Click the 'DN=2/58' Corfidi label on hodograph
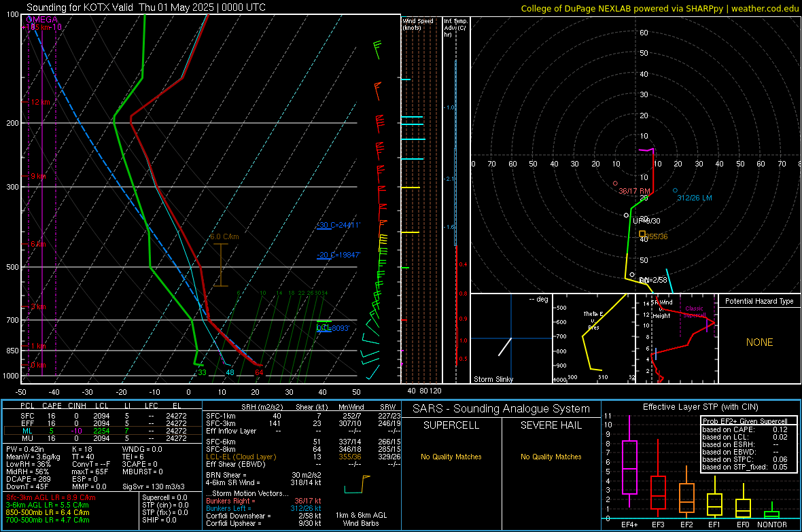The width and height of the screenshot is (802, 532). click(653, 281)
